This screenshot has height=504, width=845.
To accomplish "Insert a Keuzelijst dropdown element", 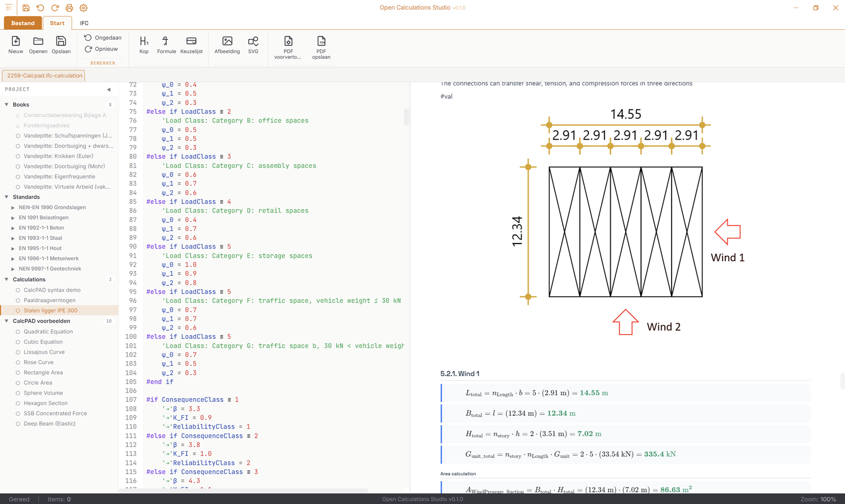I will coord(191,45).
